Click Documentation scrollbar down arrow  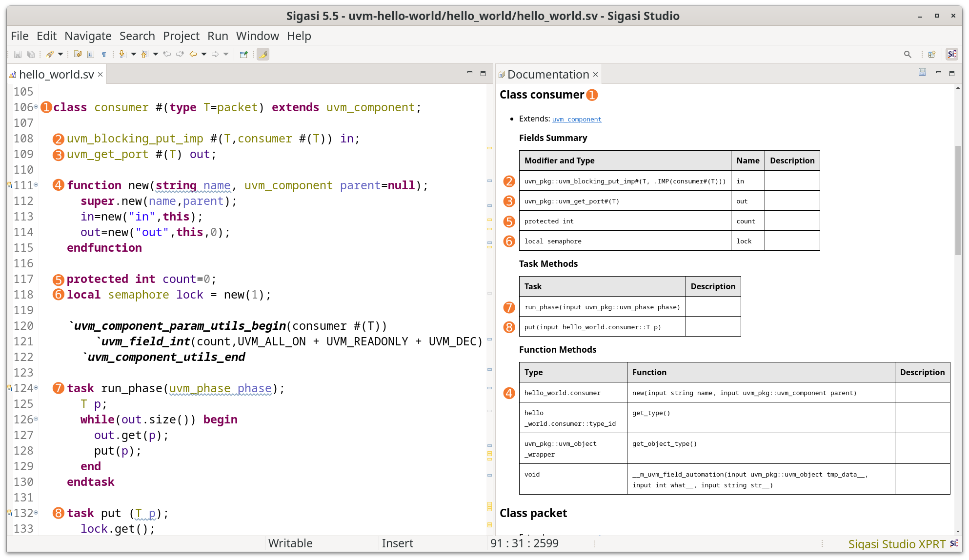958,532
